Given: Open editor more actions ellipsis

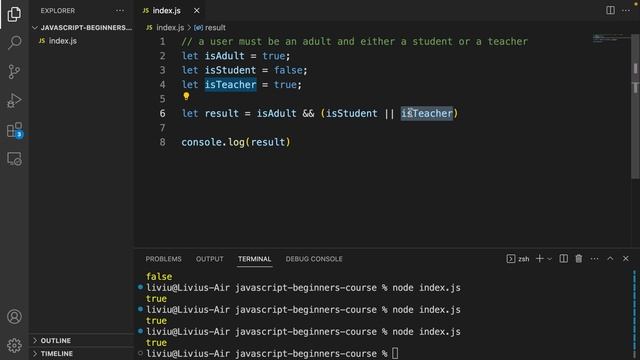Looking at the screenshot, I should point(626,10).
